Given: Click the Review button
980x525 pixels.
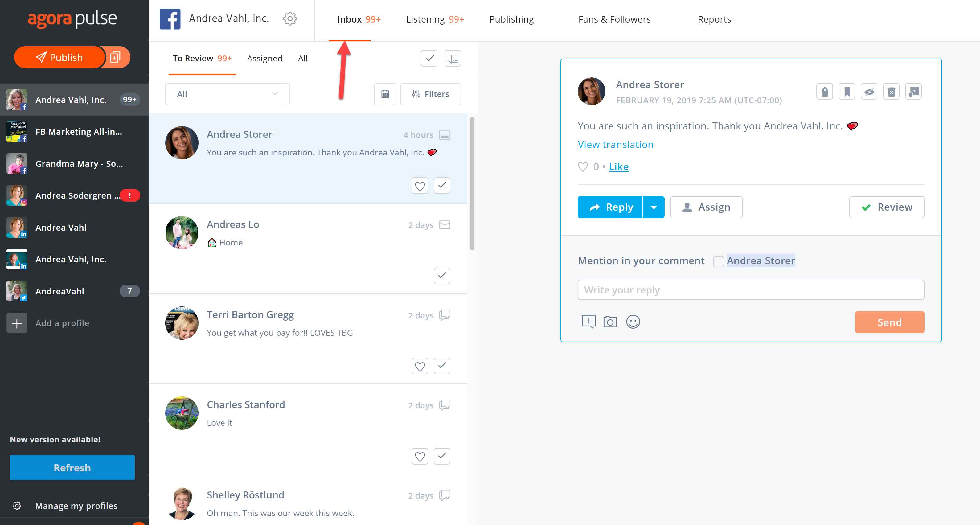Looking at the screenshot, I should 886,207.
